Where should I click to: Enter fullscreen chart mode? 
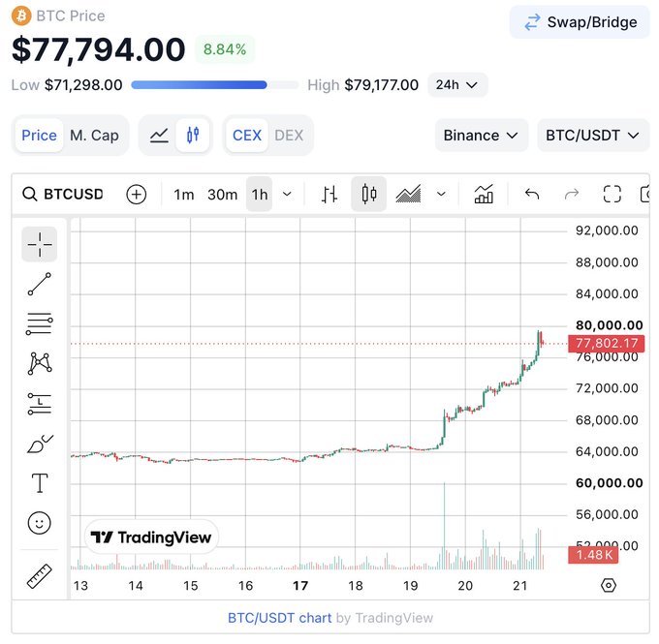point(612,194)
